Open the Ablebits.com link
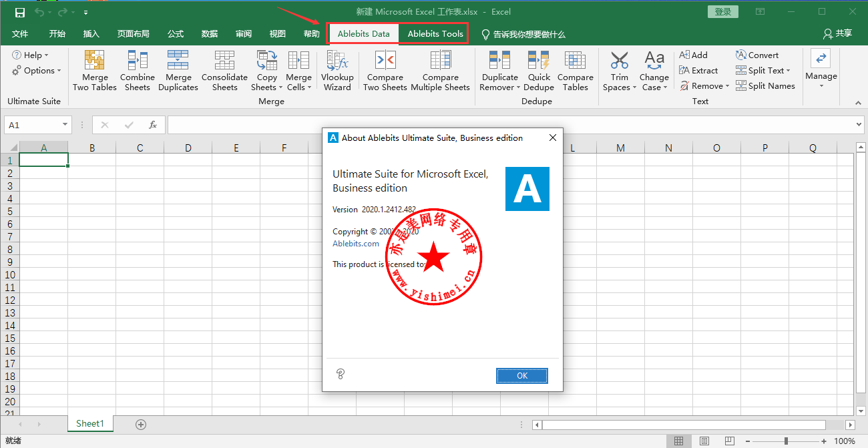The height and width of the screenshot is (448, 868). pyautogui.click(x=356, y=244)
